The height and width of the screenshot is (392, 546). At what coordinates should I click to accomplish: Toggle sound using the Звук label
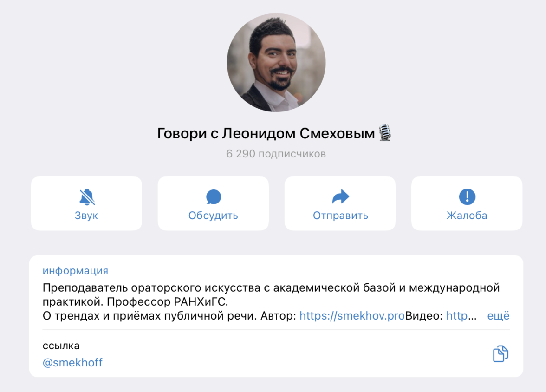(86, 216)
